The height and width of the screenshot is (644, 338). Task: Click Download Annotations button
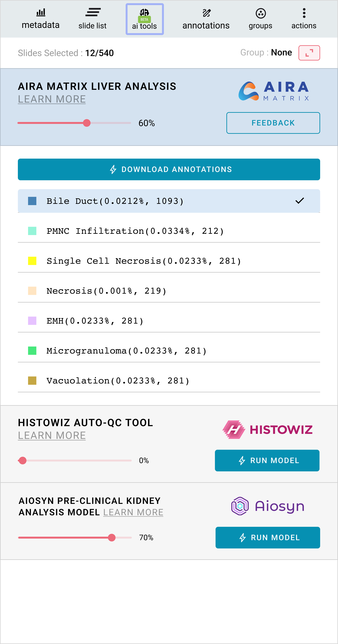(169, 169)
